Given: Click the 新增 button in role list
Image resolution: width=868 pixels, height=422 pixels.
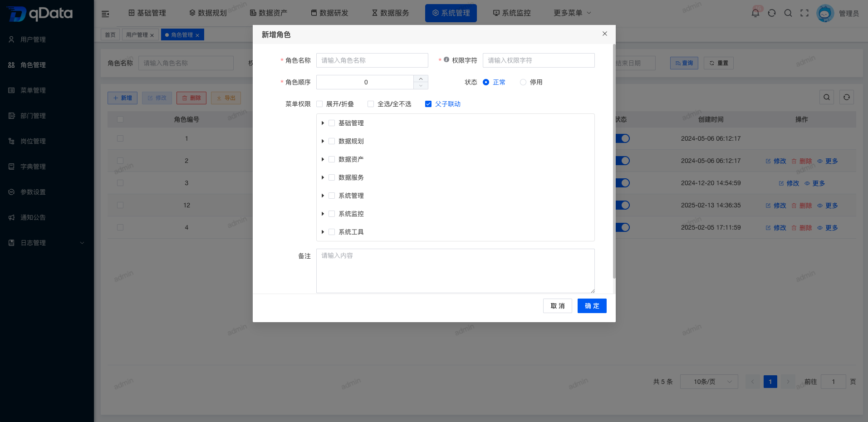Looking at the screenshot, I should [x=123, y=98].
